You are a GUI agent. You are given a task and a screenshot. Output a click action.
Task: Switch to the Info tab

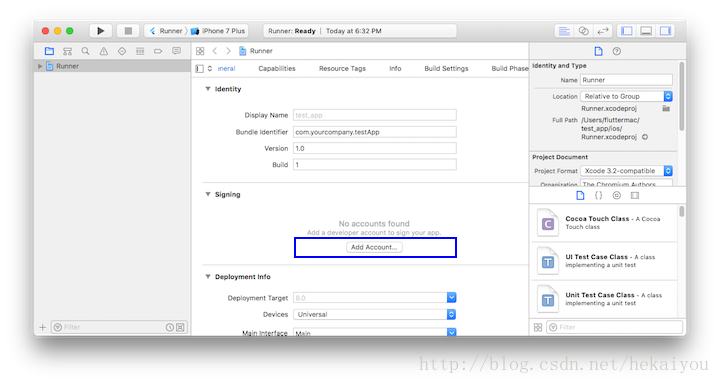pos(395,68)
